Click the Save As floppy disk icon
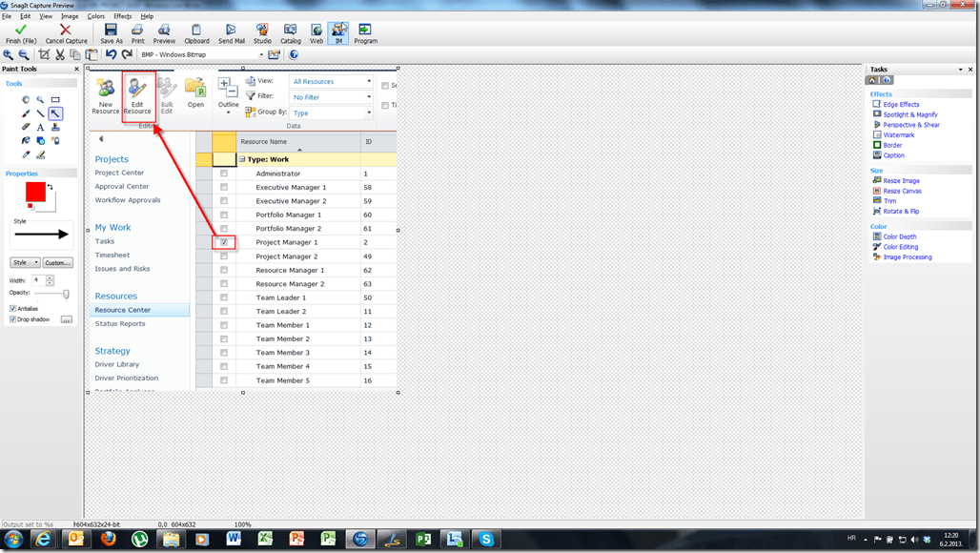The width and height of the screenshot is (980, 553). tap(112, 31)
